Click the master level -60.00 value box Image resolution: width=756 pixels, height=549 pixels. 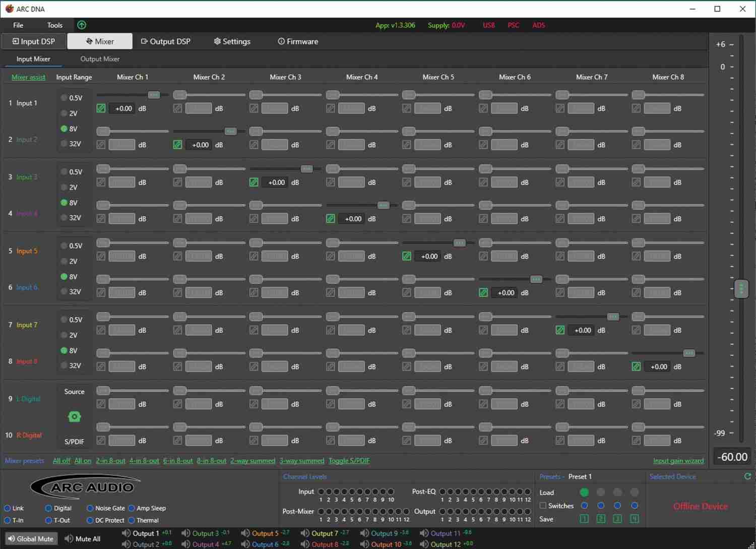pos(733,457)
